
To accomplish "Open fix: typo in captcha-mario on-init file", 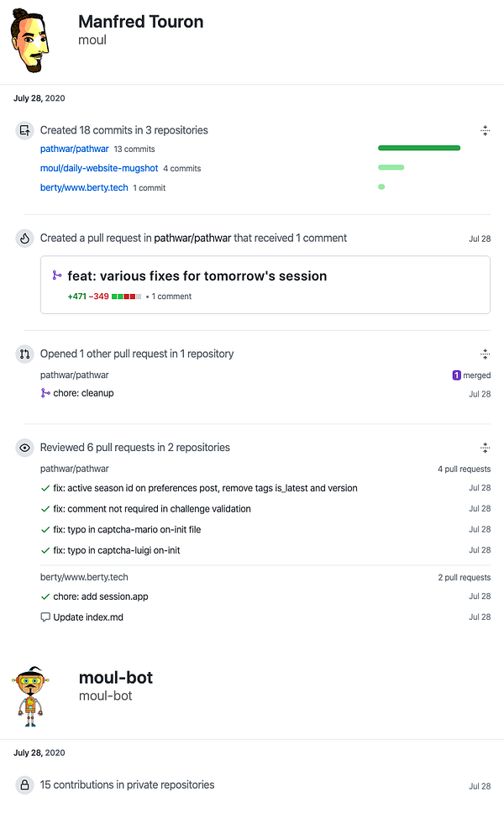I will pos(127,530).
